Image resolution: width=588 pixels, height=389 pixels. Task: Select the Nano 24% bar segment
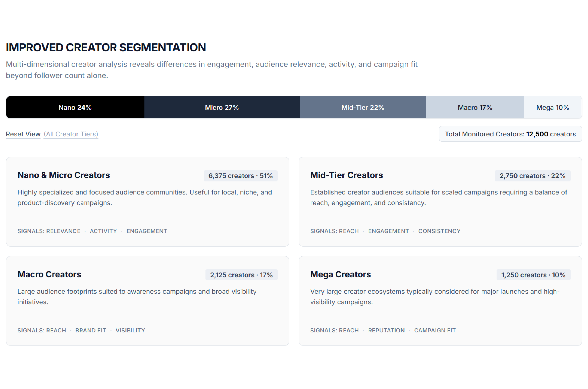(75, 107)
